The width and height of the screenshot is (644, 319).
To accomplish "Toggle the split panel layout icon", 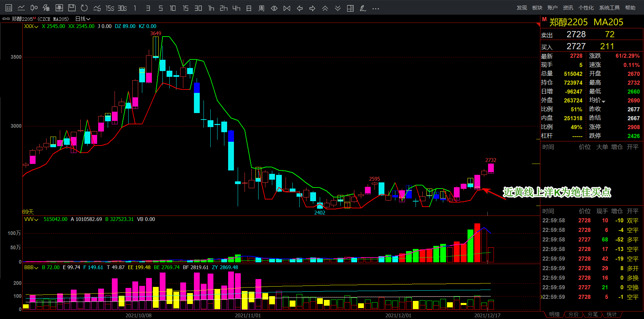I will point(350,8).
